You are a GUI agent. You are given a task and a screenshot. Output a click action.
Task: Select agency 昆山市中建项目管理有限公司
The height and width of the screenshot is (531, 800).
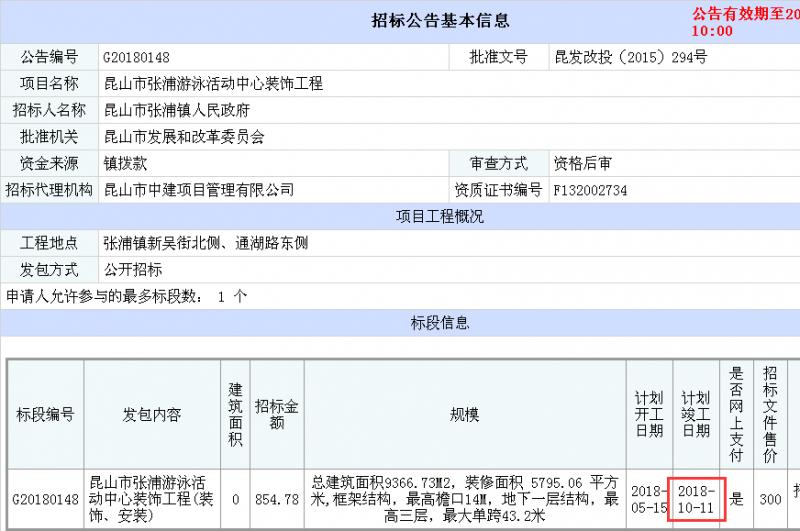click(198, 190)
